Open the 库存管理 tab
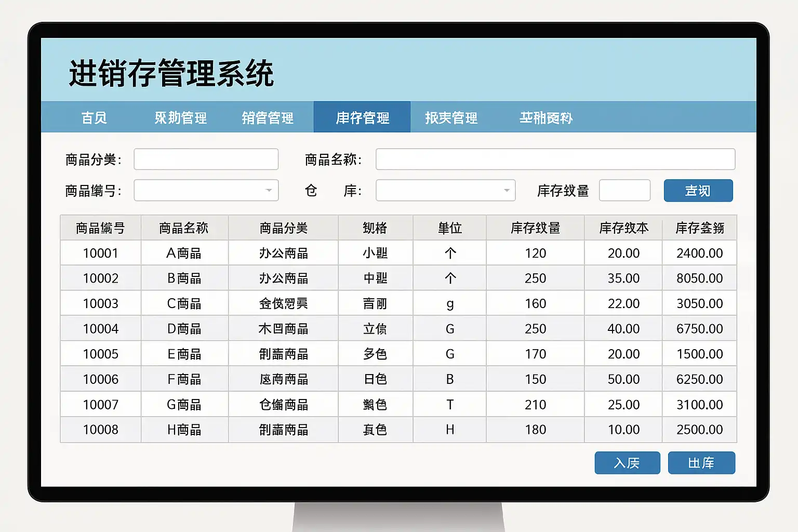Image resolution: width=798 pixels, height=532 pixels. [x=362, y=118]
